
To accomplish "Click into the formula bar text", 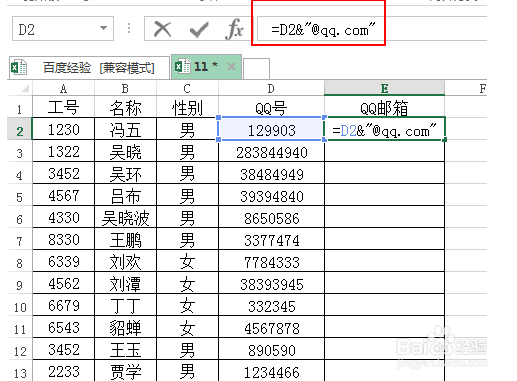I will pos(323,30).
